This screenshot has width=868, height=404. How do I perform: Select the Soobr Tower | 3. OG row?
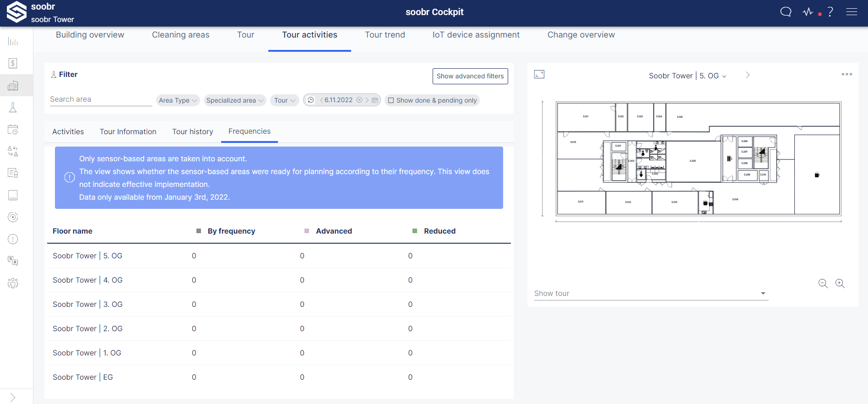click(279, 304)
